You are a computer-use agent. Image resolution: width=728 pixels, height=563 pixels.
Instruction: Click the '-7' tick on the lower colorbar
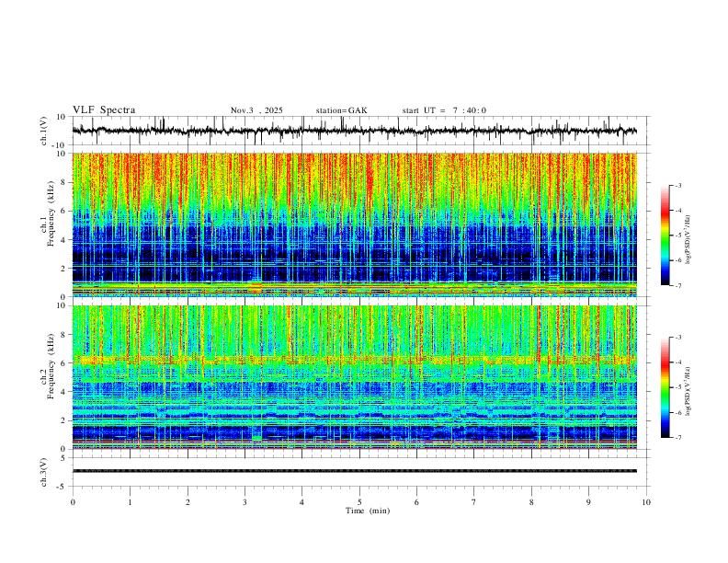[x=677, y=438]
